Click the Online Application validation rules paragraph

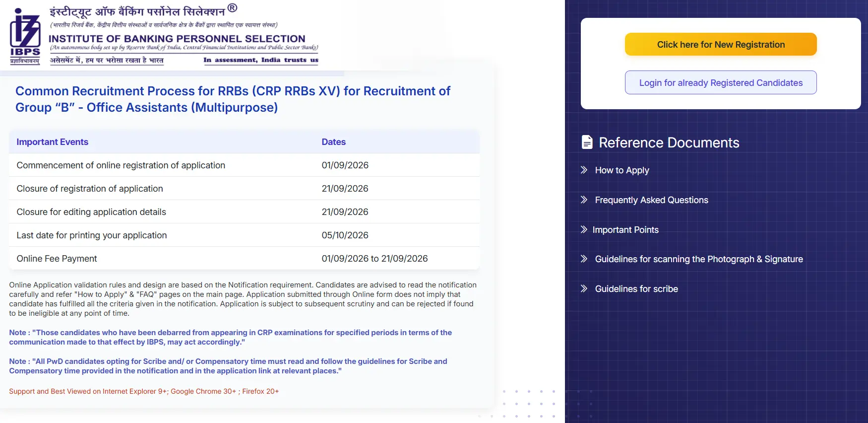coord(243,299)
